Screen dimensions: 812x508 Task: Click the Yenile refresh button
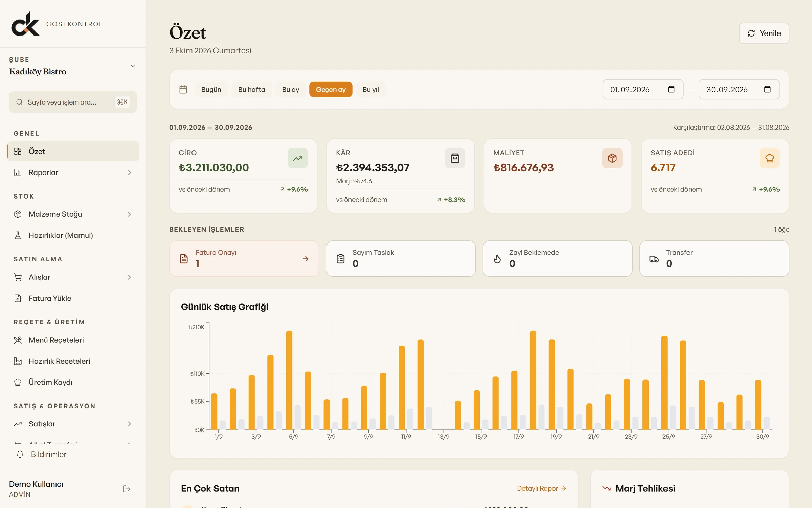pyautogui.click(x=764, y=33)
